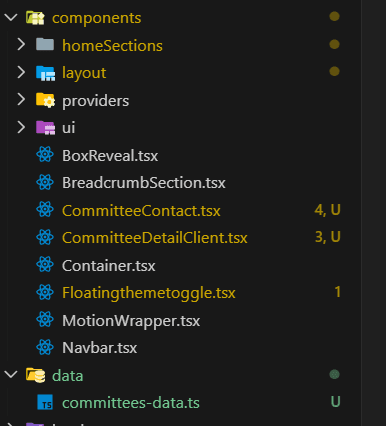Click React icon beside BoxReveal.tsx
Screen dimensions: 386x426
45,155
